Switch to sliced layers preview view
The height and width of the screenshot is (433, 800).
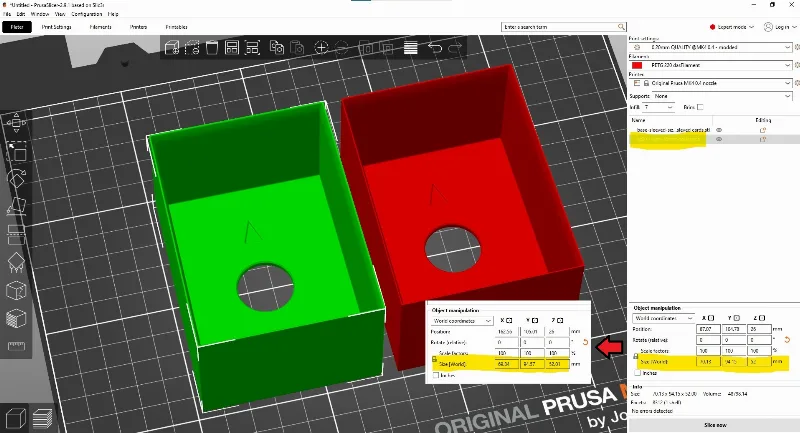(x=42, y=419)
